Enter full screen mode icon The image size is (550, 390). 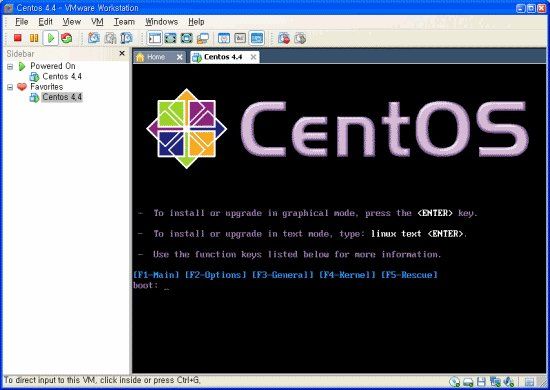[x=170, y=38]
